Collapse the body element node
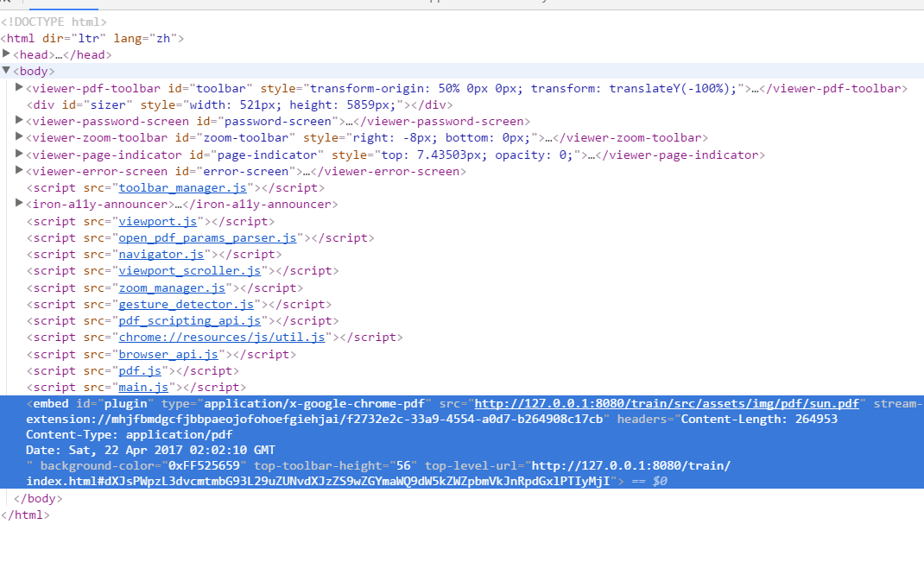 pos(7,71)
